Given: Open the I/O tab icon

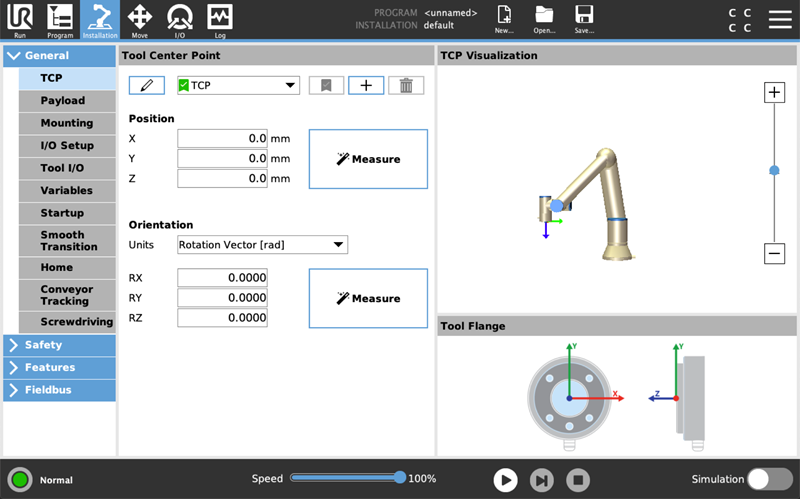Looking at the screenshot, I should point(180,19).
